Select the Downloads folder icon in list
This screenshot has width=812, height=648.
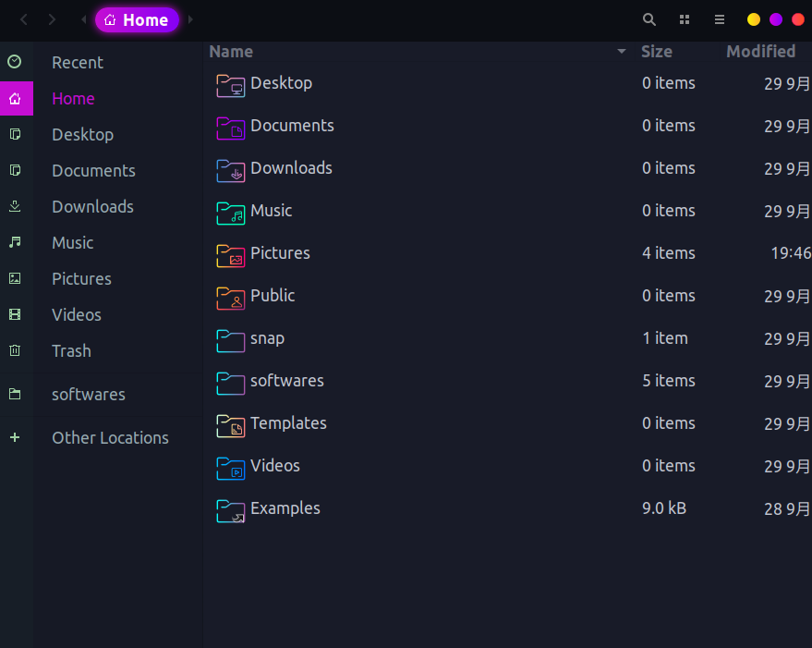pyautogui.click(x=230, y=170)
